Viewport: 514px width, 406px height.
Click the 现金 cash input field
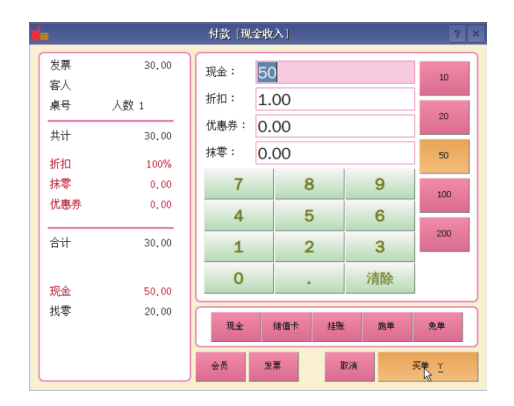tap(335, 72)
